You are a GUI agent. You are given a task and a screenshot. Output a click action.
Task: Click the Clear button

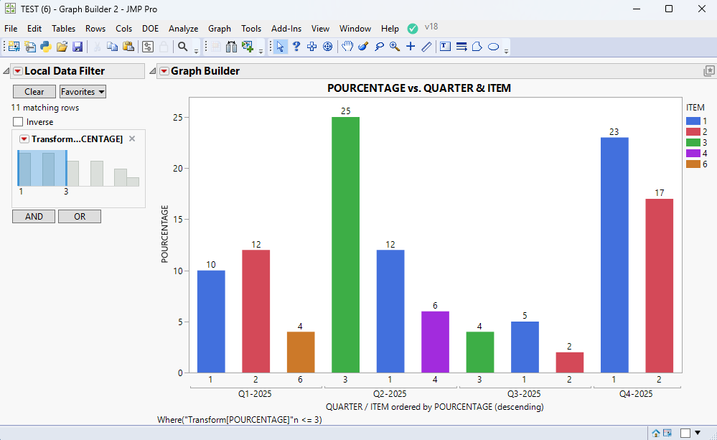coord(34,91)
